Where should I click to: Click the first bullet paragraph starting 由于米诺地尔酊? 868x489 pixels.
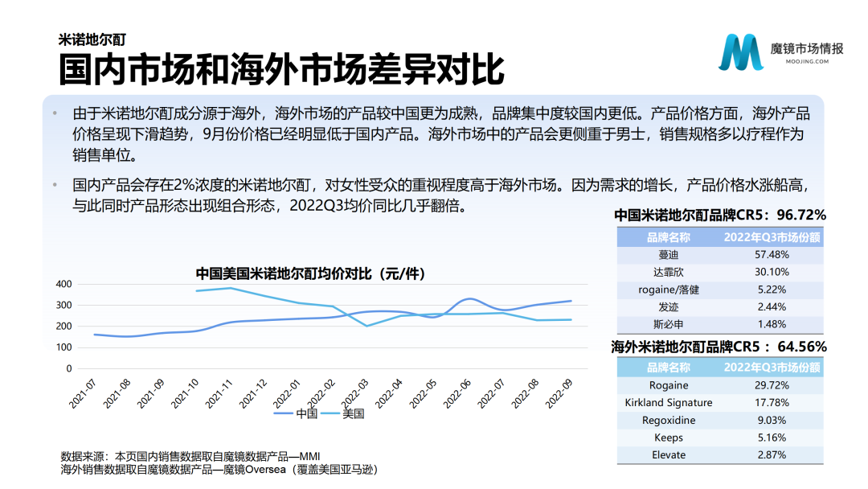coord(441,134)
